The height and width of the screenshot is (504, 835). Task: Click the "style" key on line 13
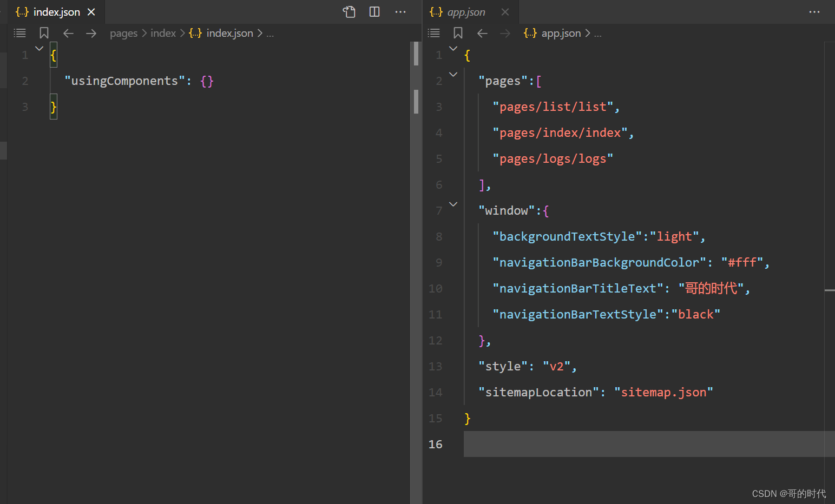point(503,367)
